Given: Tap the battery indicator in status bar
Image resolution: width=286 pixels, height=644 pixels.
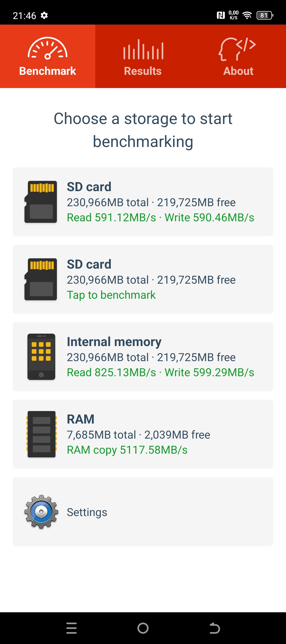Looking at the screenshot, I should (x=265, y=15).
